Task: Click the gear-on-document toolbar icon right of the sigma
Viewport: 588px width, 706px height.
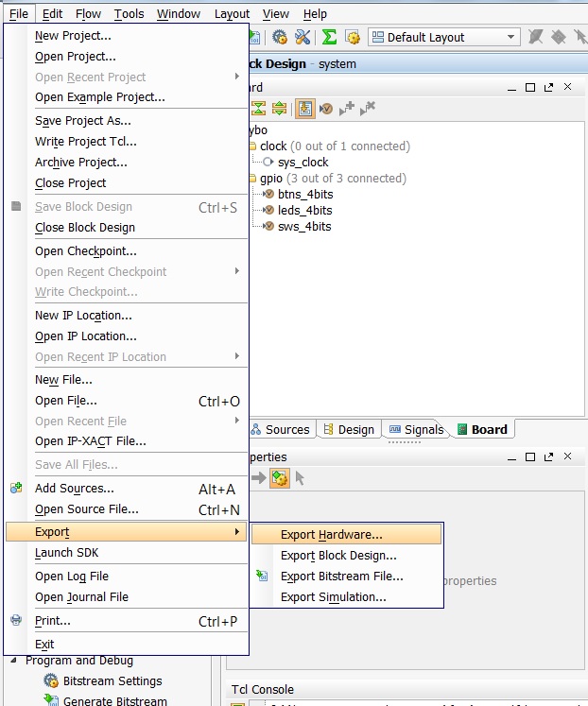Action: (353, 37)
